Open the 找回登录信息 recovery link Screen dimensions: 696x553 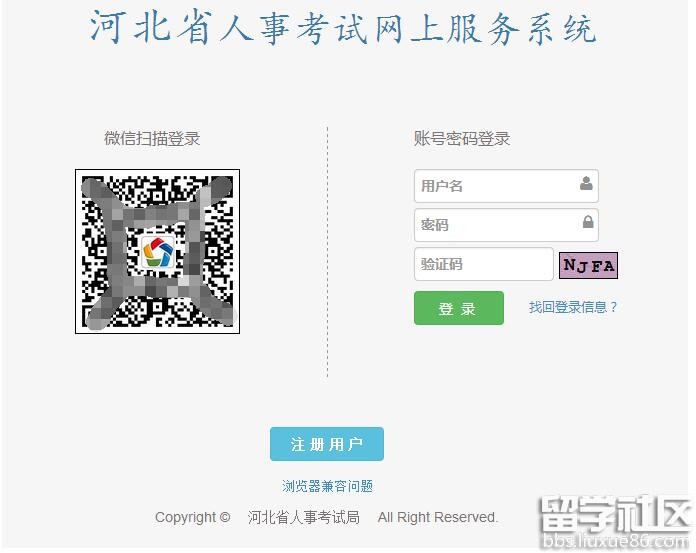coord(573,307)
